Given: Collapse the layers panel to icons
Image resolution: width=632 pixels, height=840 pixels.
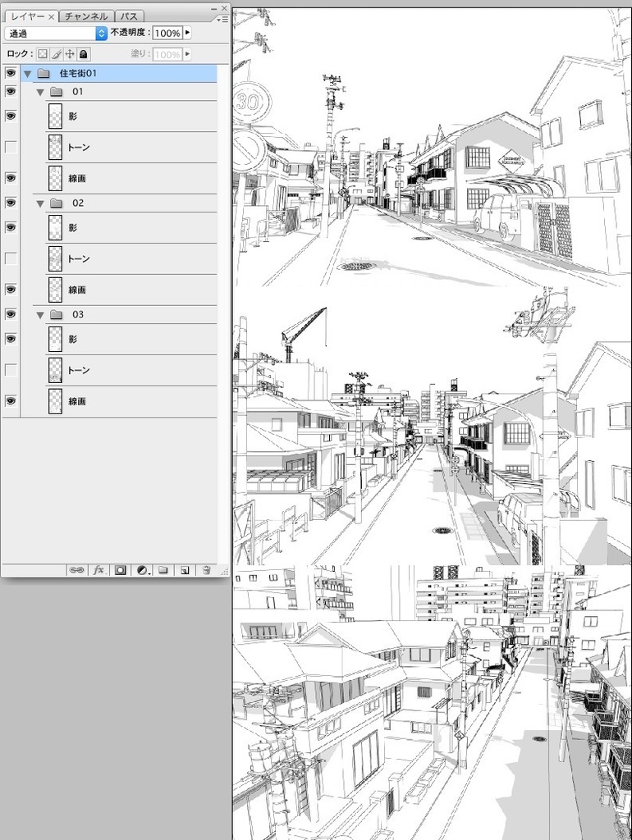Looking at the screenshot, I should [x=214, y=8].
